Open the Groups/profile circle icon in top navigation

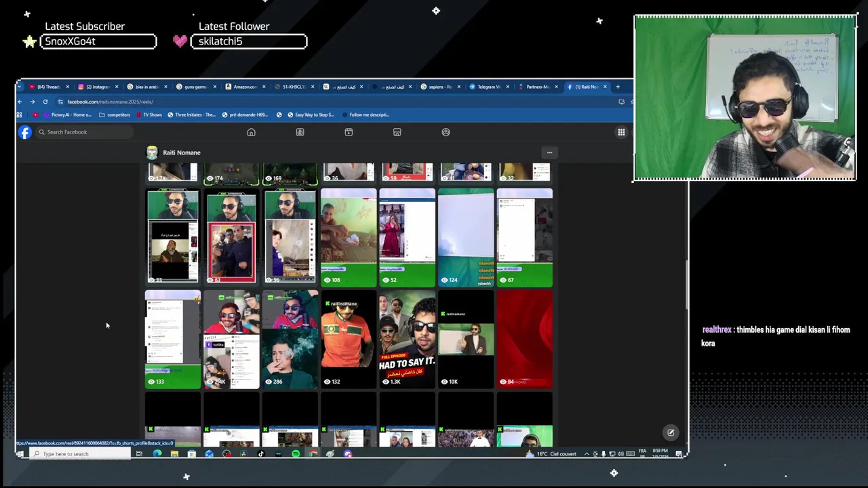point(446,132)
